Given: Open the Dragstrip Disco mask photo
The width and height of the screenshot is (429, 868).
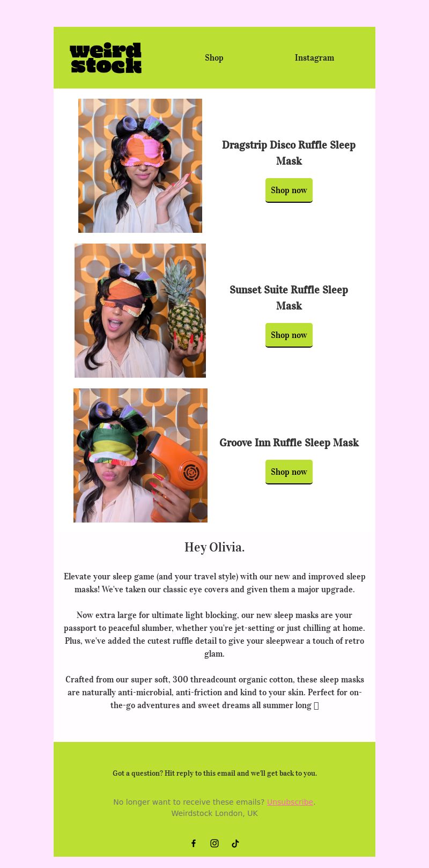Looking at the screenshot, I should 140,166.
